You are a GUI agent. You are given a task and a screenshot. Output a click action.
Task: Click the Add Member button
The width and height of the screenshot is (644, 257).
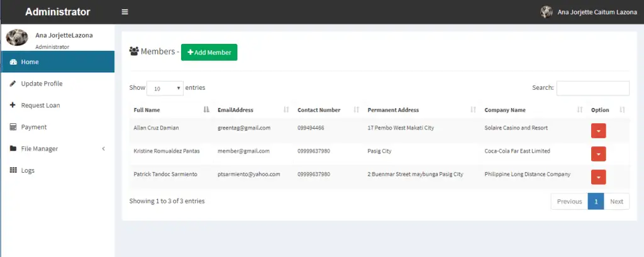tap(209, 53)
